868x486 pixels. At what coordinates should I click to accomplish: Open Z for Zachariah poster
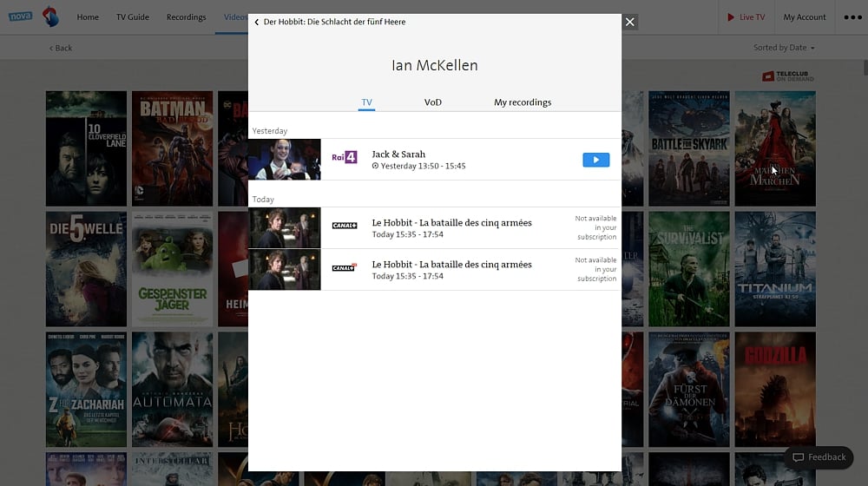click(x=86, y=390)
